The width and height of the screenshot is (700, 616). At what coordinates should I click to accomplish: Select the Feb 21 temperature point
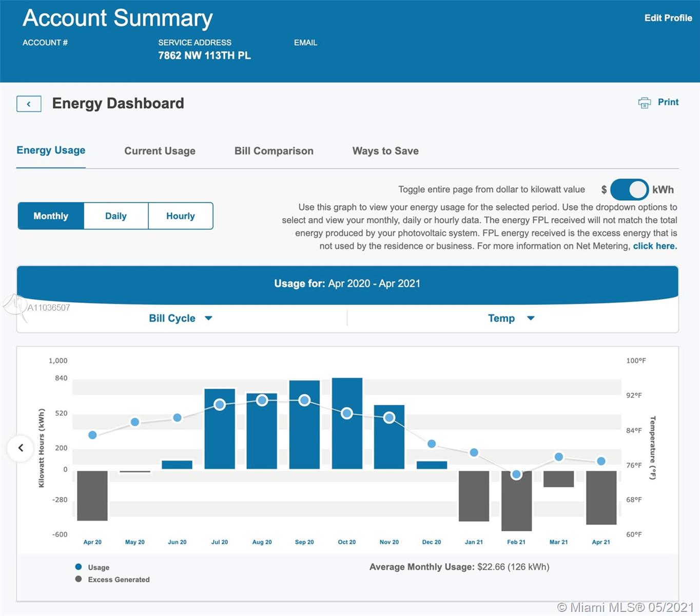(x=516, y=474)
